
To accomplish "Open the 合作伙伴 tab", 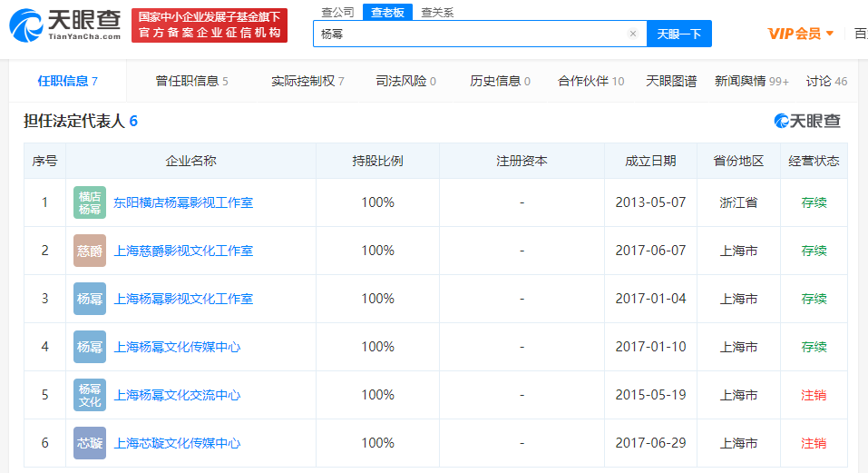I will coord(590,81).
